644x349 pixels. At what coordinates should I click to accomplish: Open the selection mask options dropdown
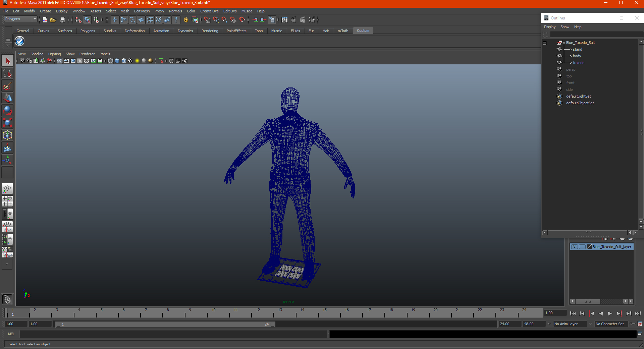click(107, 20)
